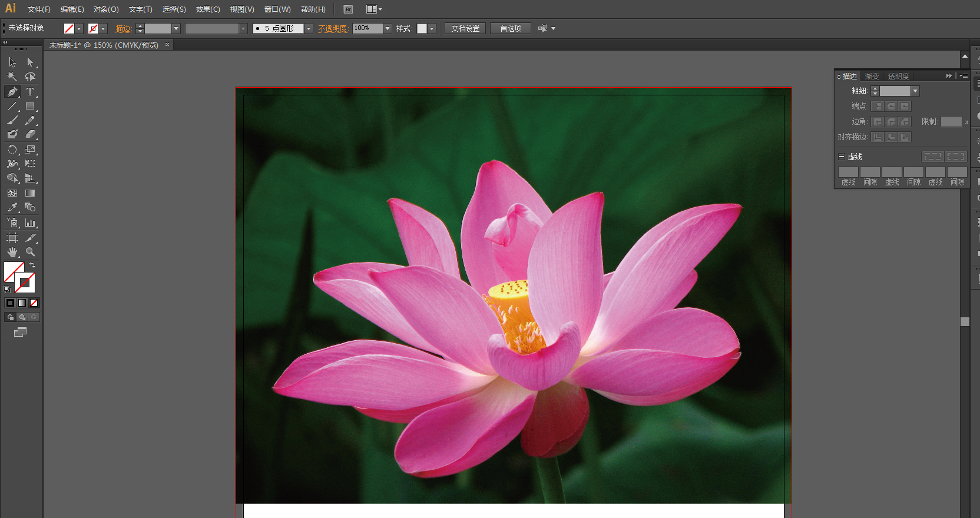
Task: Open the stroke color dropdown in control bar
Action: click(104, 28)
